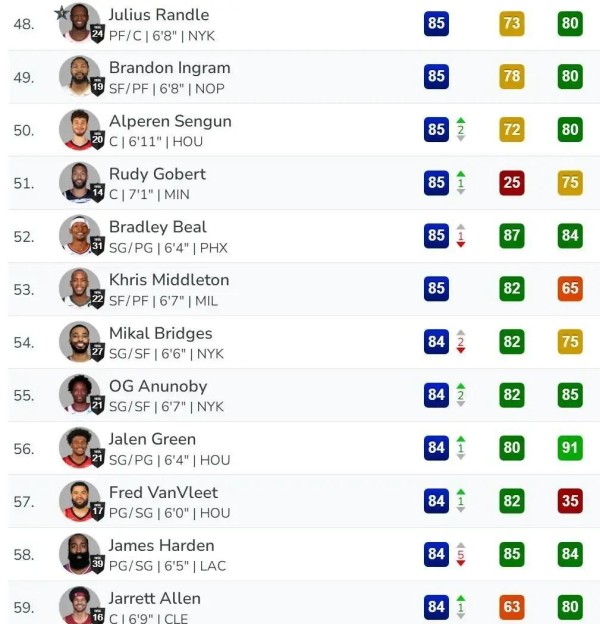Click Mikal Bridges' down-arrow rating change indicator
This screenshot has height=624, width=600.
(x=461, y=342)
